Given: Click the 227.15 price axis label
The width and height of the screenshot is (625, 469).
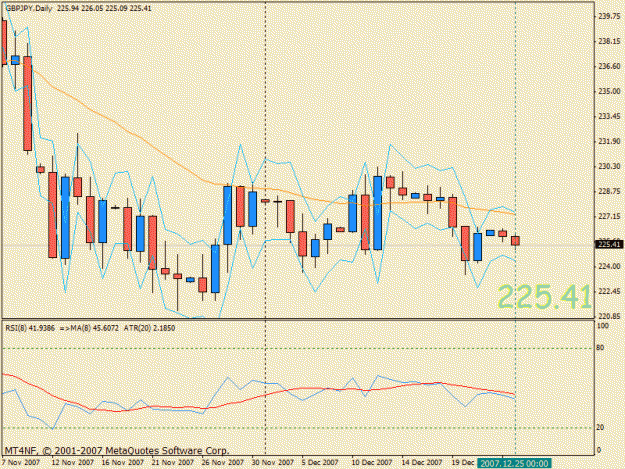Looking at the screenshot, I should tap(609, 216).
